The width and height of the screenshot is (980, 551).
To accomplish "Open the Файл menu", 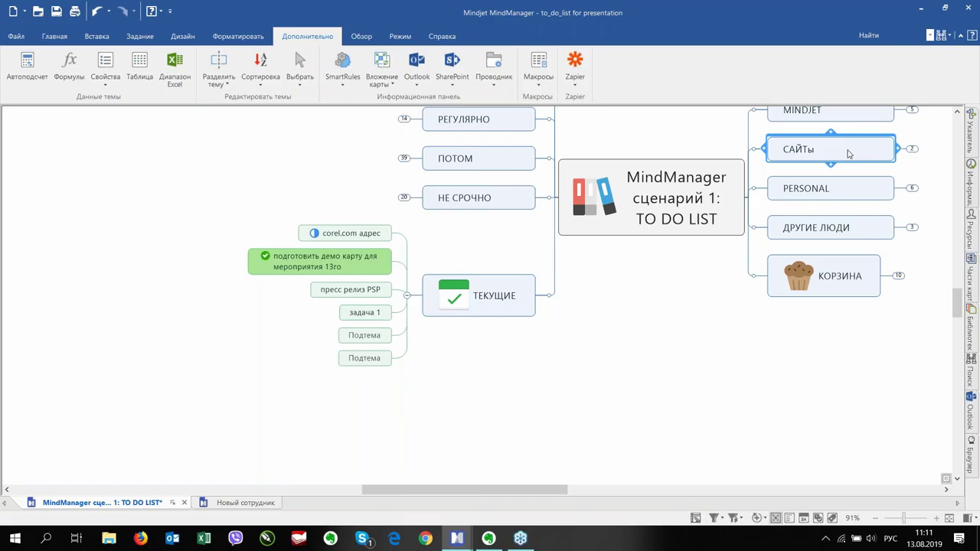I will pyautogui.click(x=16, y=36).
